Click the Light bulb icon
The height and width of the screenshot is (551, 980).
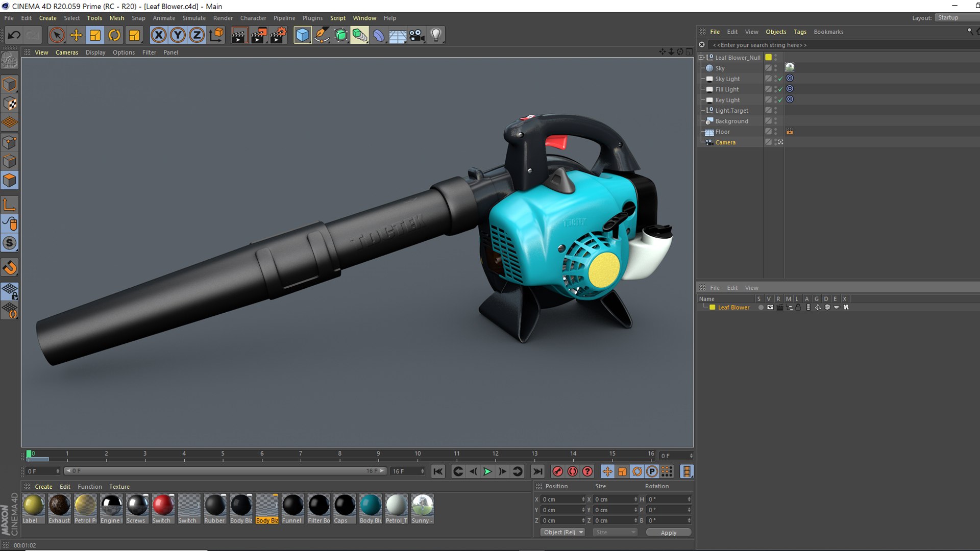pos(436,35)
